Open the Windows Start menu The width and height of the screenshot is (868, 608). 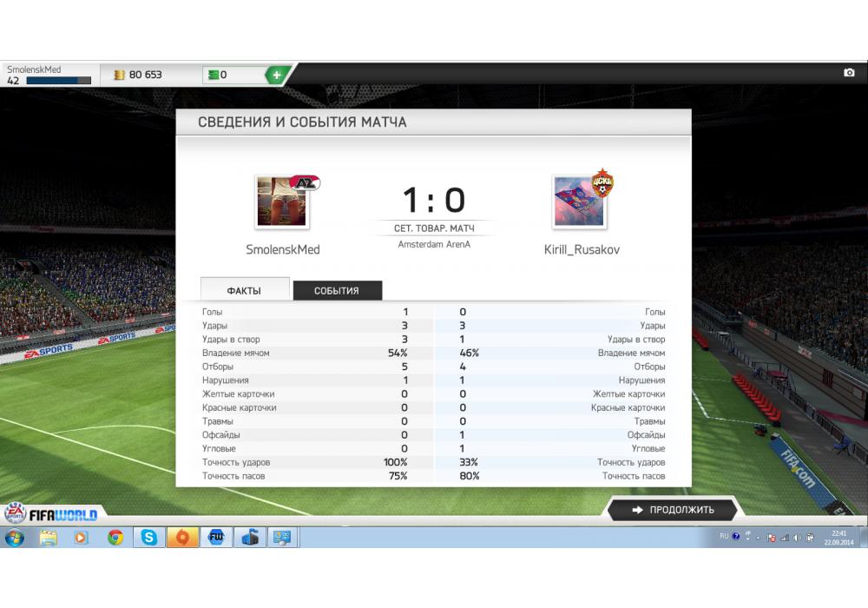pos(15,538)
